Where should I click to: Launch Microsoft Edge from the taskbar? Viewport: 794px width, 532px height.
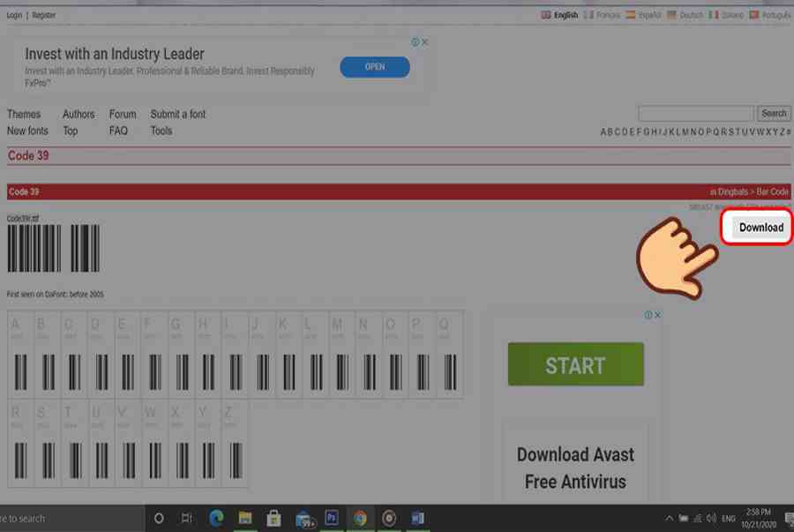point(216,519)
